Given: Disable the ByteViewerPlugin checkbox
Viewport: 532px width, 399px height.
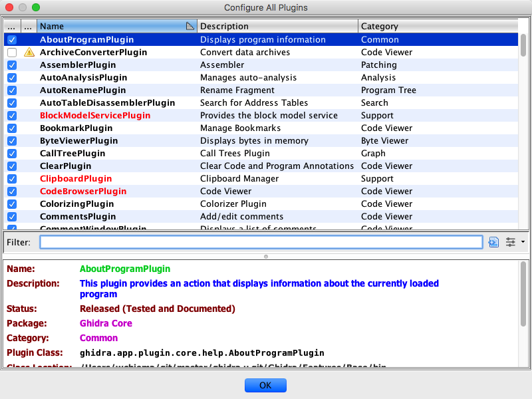Looking at the screenshot, I should click(x=12, y=141).
